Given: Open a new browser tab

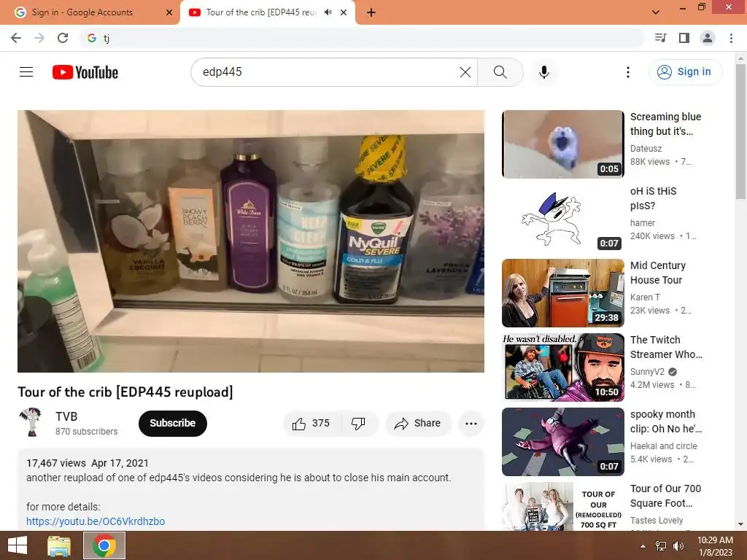Looking at the screenshot, I should [x=371, y=12].
